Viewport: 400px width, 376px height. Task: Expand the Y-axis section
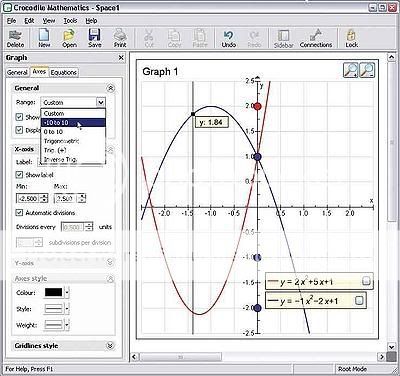[111, 263]
